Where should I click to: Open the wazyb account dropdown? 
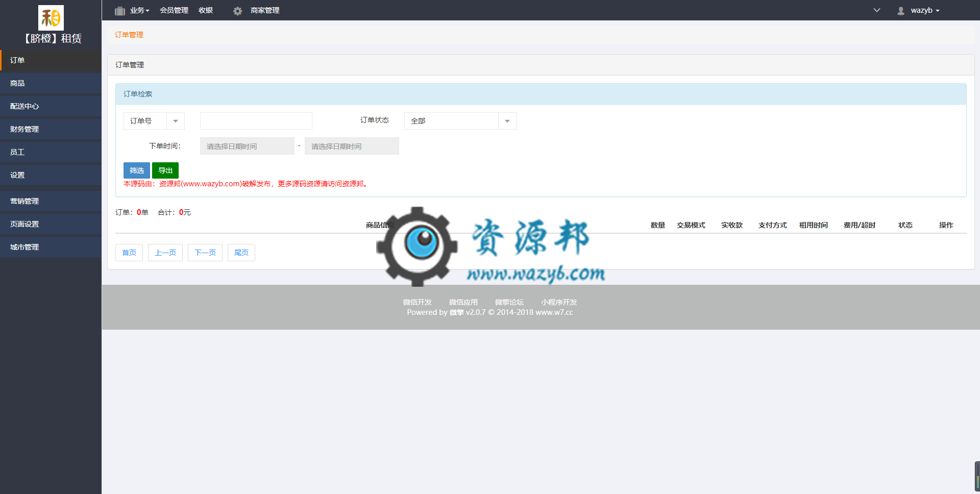(x=925, y=10)
